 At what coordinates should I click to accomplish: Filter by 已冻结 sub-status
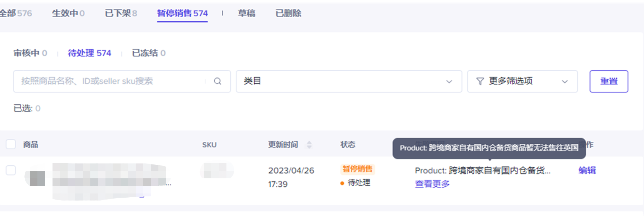pyautogui.click(x=149, y=53)
